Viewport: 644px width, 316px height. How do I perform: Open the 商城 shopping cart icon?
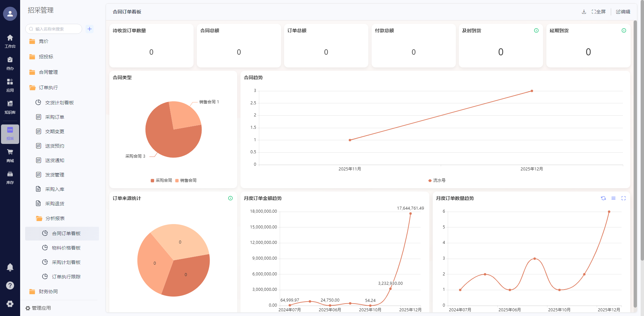coord(10,155)
